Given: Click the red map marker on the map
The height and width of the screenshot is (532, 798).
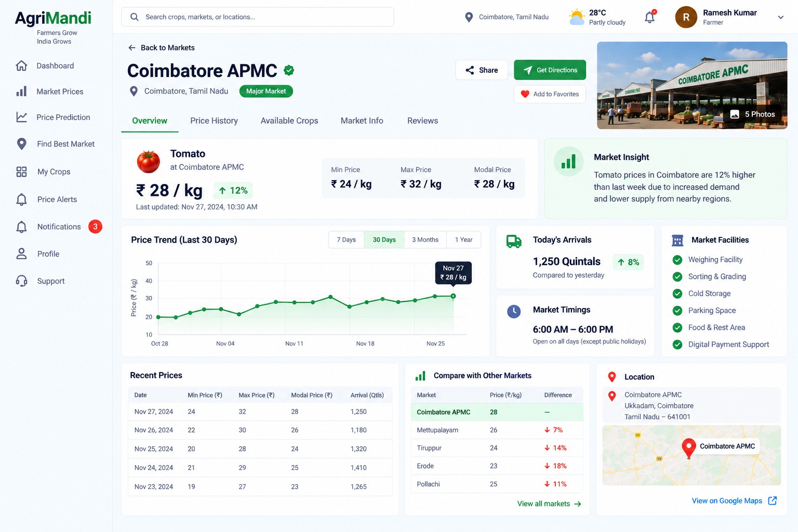Looking at the screenshot, I should pyautogui.click(x=689, y=448).
